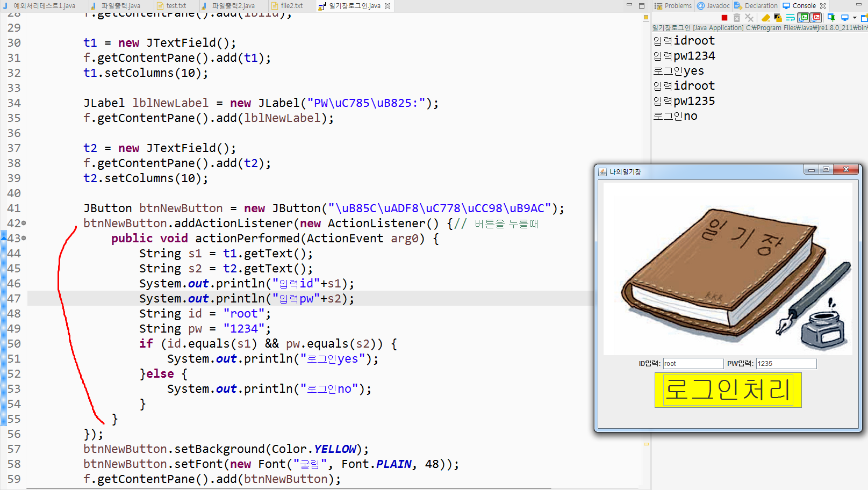Click console output line '로그인yes'
Viewport: 868px width, 490px height.
(x=678, y=71)
